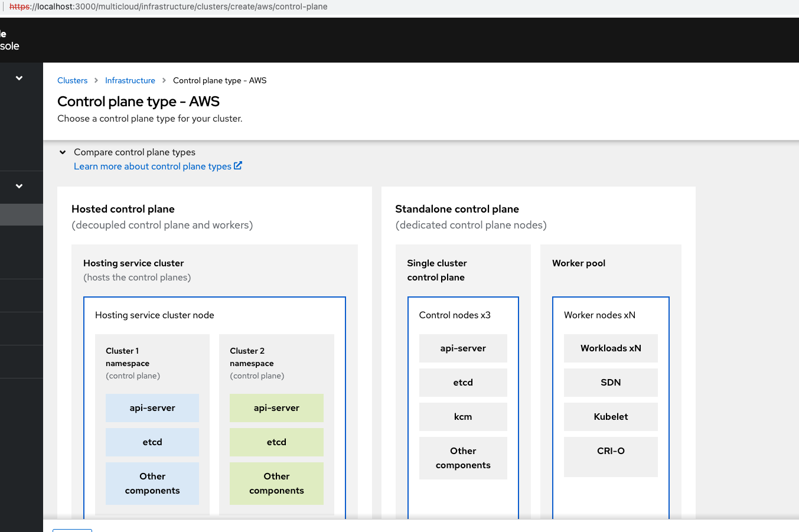Click the kcm box under Control nodes
This screenshot has width=799, height=532.
click(463, 417)
